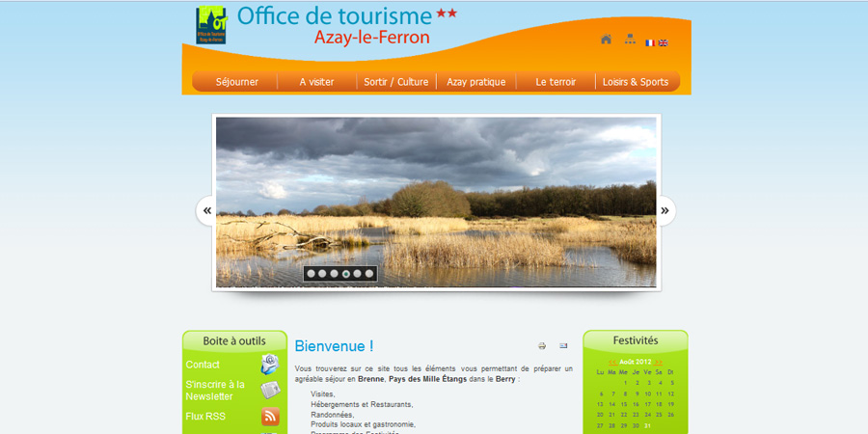Open the Séjourner menu

(236, 82)
